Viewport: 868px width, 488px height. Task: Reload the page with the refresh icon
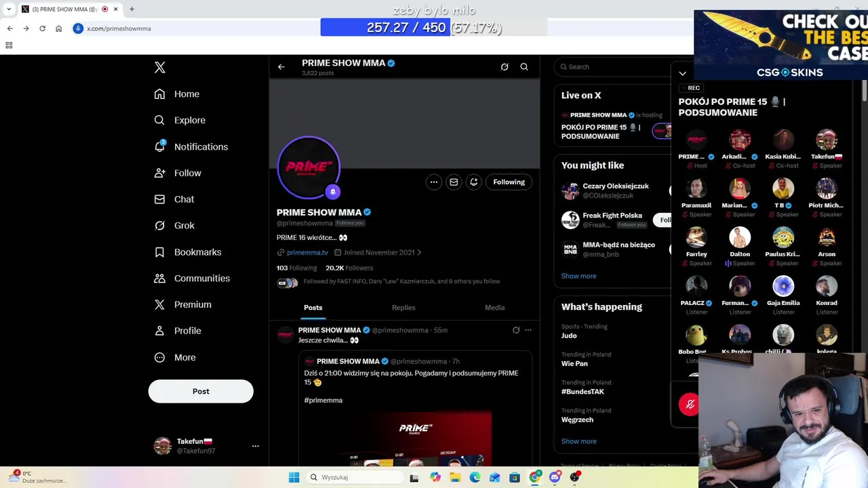tap(42, 28)
